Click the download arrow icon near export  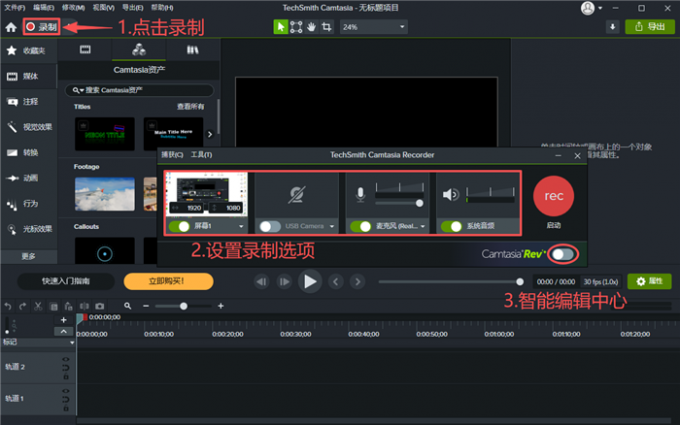[612, 27]
